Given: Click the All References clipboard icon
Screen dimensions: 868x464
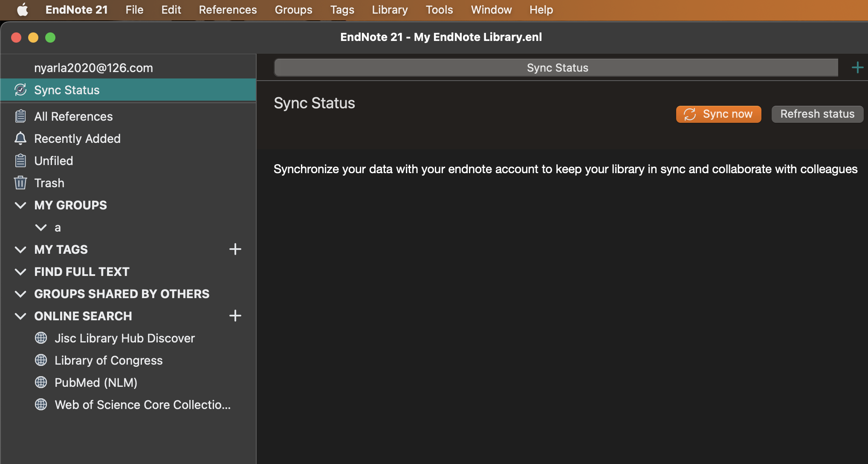Looking at the screenshot, I should point(20,116).
